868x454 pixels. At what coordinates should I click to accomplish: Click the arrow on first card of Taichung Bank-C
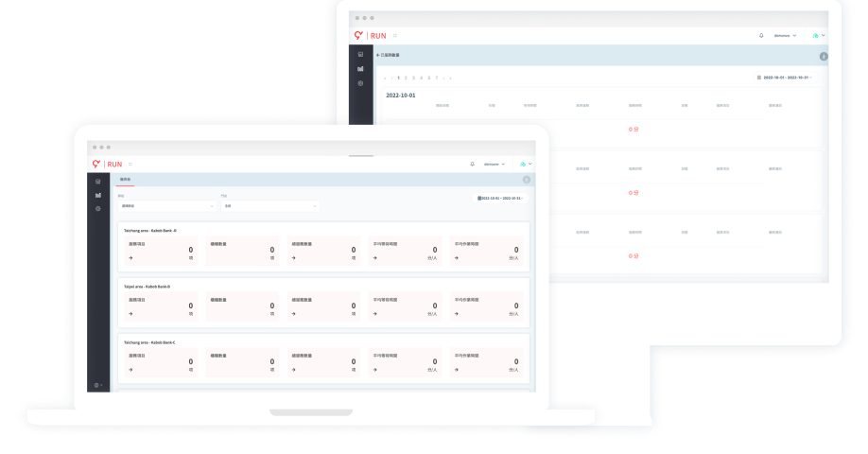click(x=130, y=369)
